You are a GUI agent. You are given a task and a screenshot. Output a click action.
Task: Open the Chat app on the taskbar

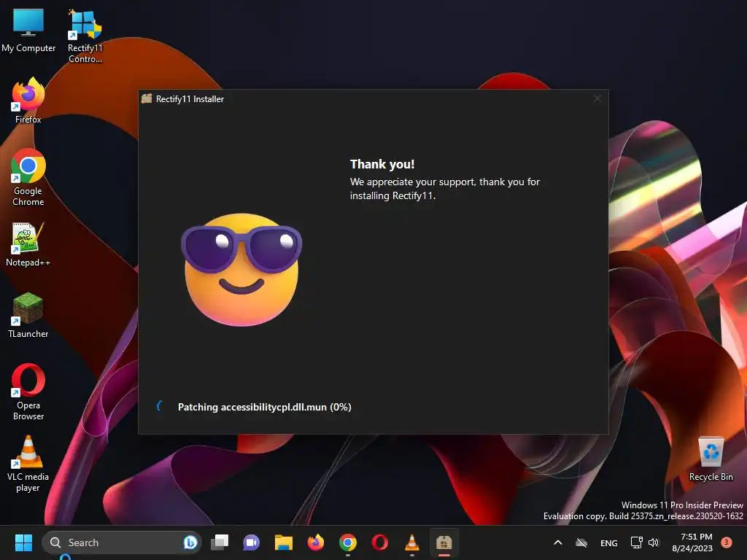click(x=251, y=542)
